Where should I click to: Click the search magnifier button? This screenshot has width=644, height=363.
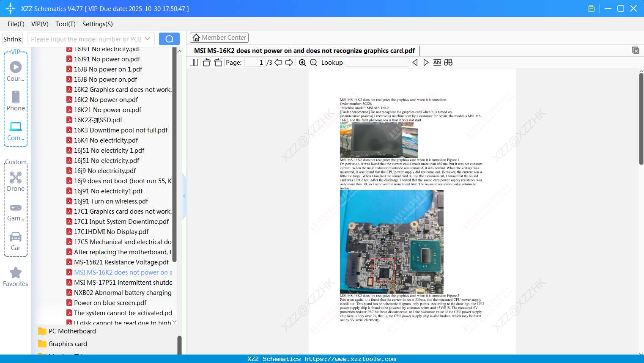169,39
